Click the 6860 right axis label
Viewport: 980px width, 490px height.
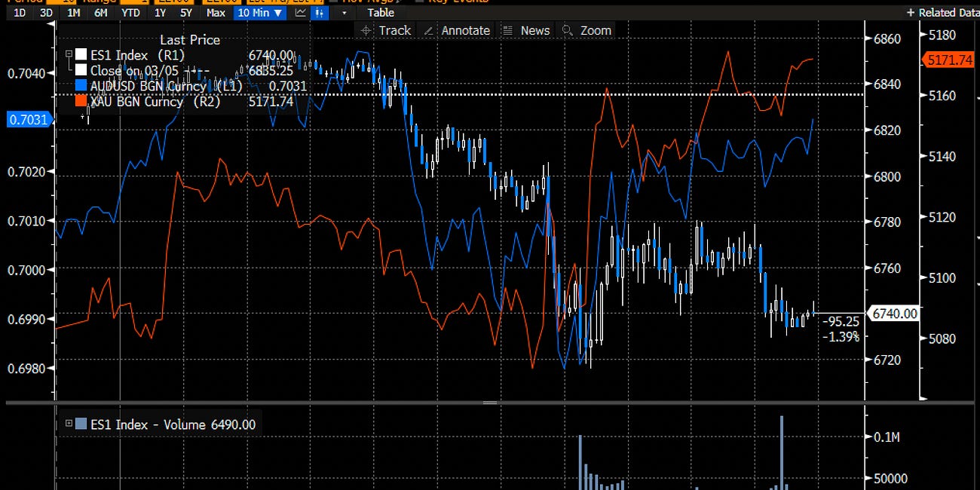(x=887, y=38)
